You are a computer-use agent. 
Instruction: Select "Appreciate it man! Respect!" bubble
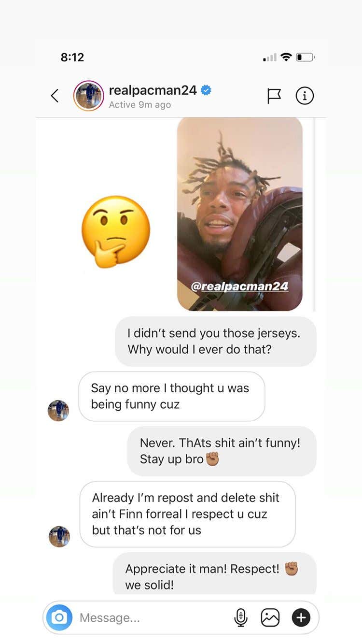pos(215,573)
